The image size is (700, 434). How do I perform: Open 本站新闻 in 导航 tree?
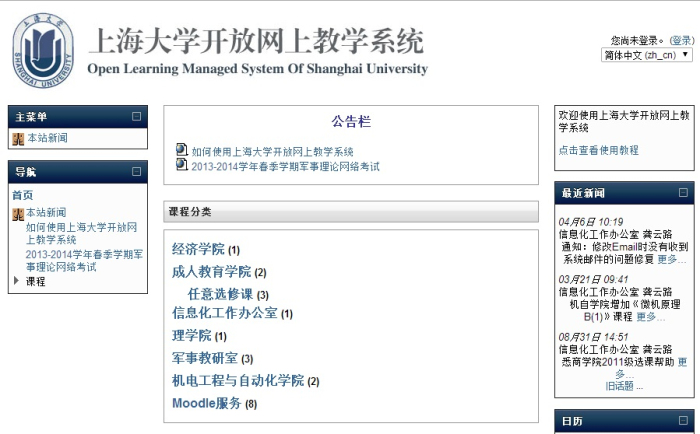(46, 213)
